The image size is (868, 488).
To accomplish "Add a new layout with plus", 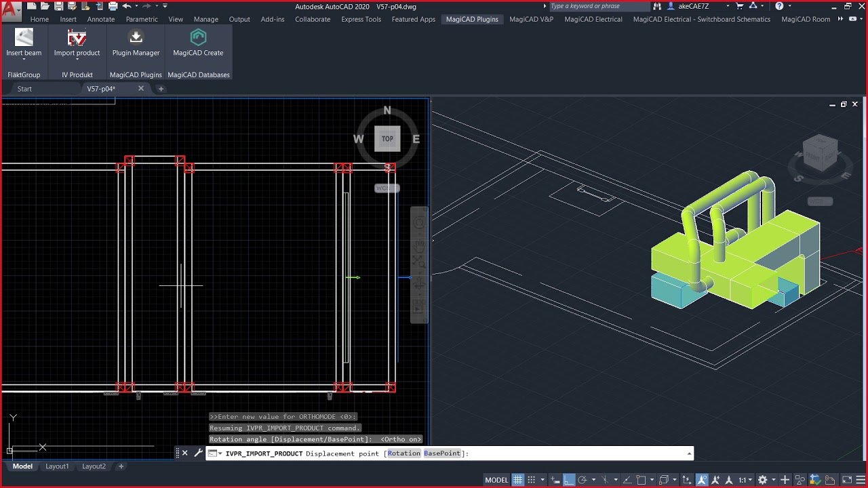I will tap(121, 466).
